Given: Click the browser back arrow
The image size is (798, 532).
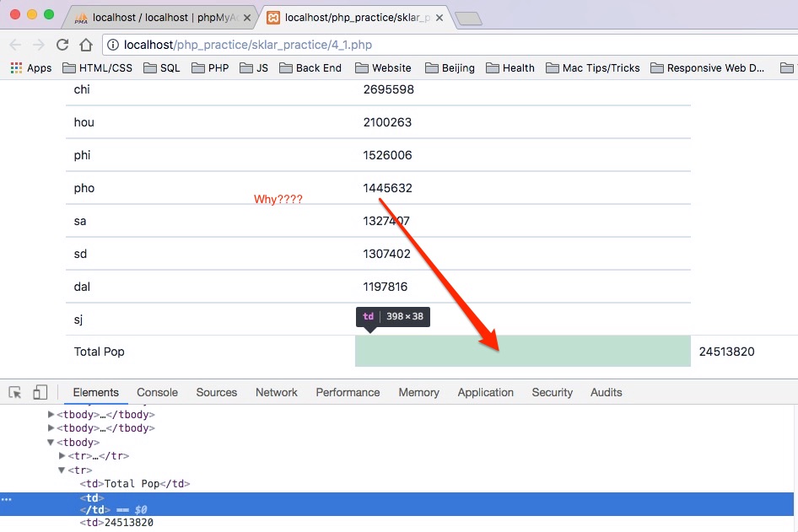Looking at the screenshot, I should click(16, 44).
